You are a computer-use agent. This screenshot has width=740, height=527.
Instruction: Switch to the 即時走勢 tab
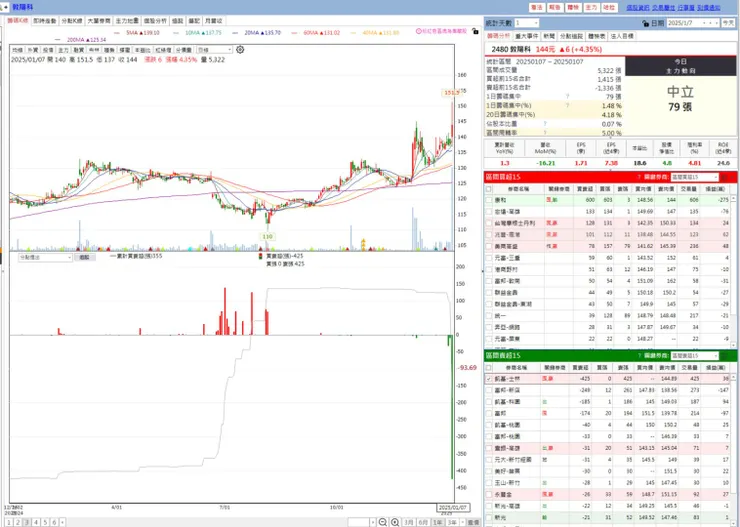click(45, 21)
